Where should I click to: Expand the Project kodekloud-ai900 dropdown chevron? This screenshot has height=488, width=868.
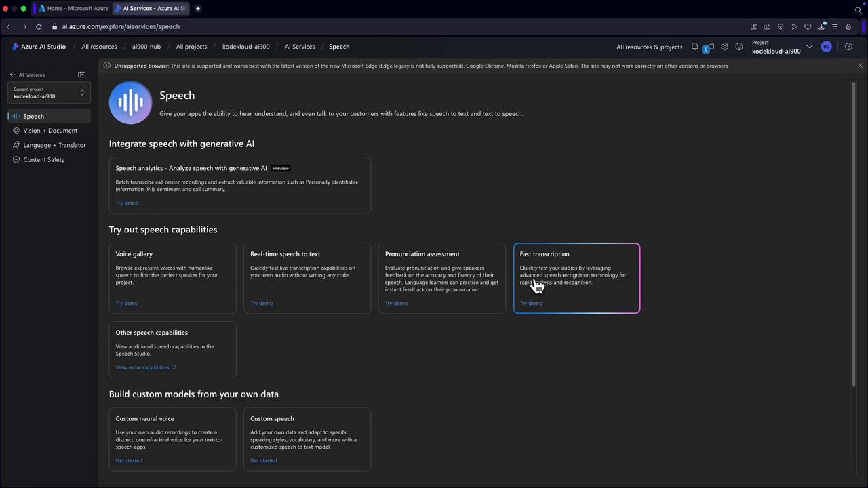(809, 47)
